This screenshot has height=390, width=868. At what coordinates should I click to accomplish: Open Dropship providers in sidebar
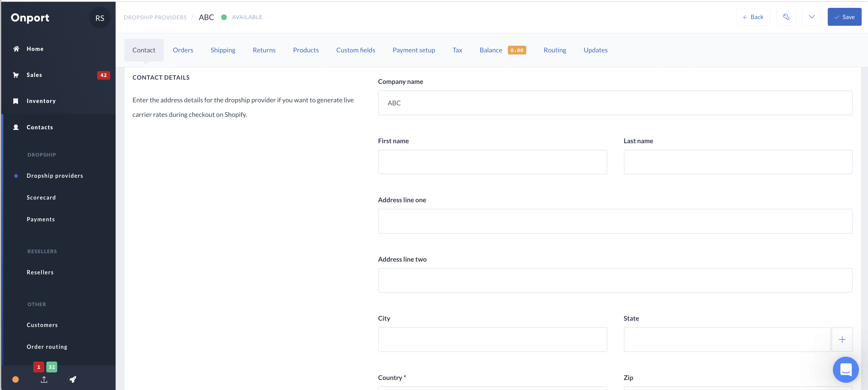click(55, 176)
